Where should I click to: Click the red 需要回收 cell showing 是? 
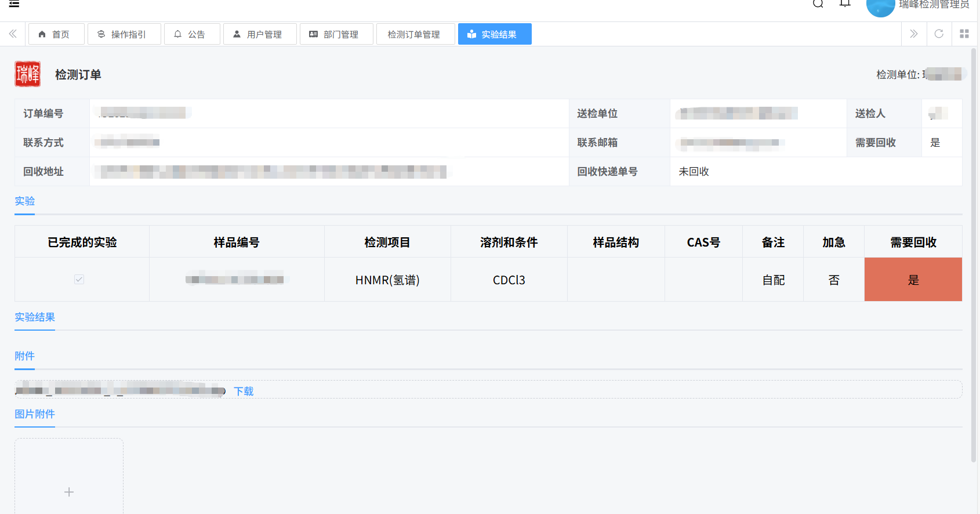pos(913,280)
